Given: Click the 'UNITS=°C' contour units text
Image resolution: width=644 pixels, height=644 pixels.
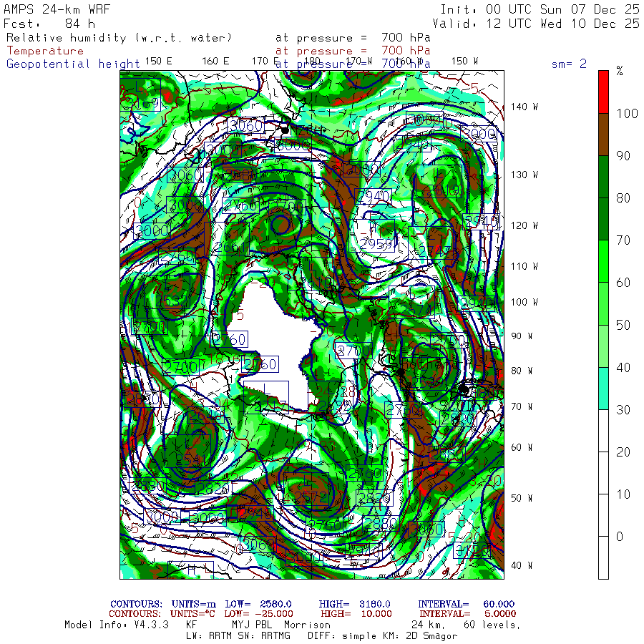Looking at the screenshot, I should (192, 614).
